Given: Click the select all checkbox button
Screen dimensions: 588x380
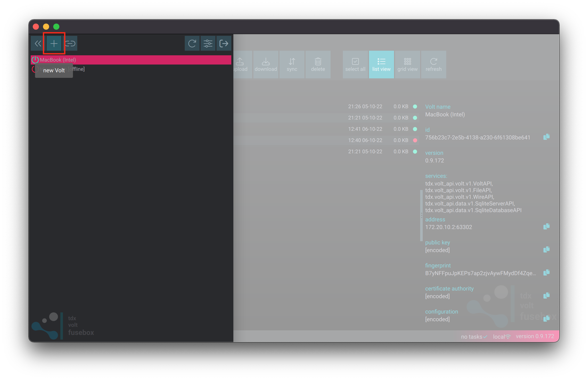Looking at the screenshot, I should tap(355, 65).
